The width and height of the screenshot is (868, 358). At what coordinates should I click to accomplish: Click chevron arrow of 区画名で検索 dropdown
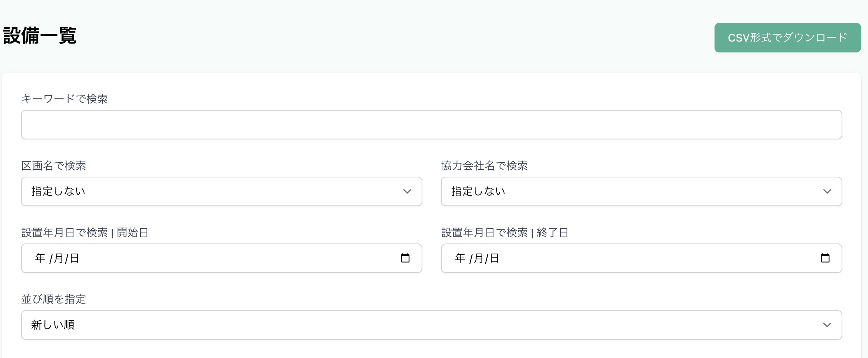407,191
